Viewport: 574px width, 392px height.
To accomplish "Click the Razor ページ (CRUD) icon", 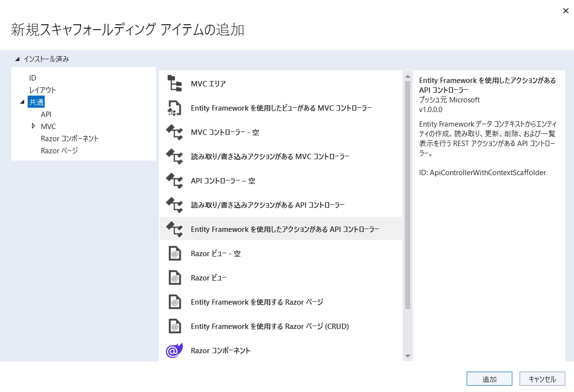I will coord(174,326).
